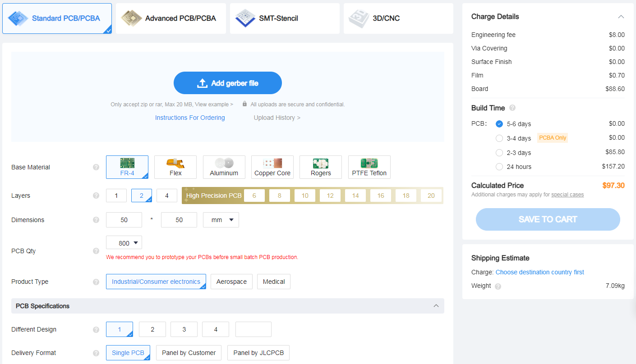Choose PTFE Teflon base material

[x=369, y=167]
